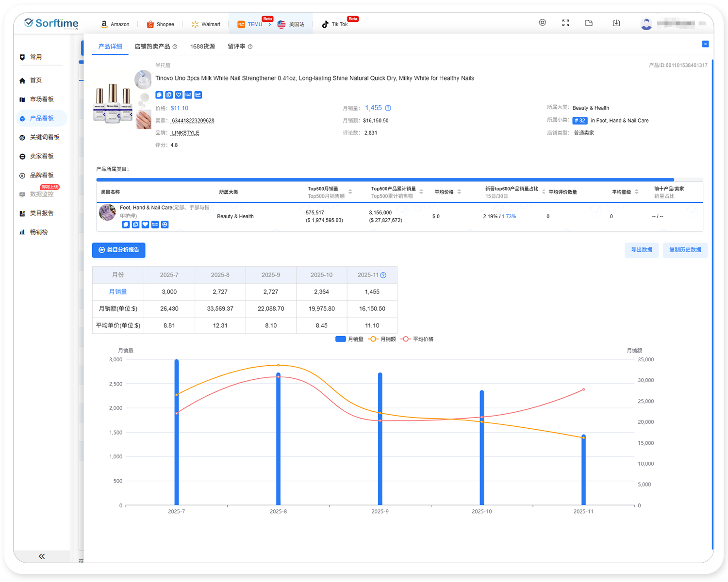
Task: Open the settings gear icon in header
Action: (x=542, y=23)
